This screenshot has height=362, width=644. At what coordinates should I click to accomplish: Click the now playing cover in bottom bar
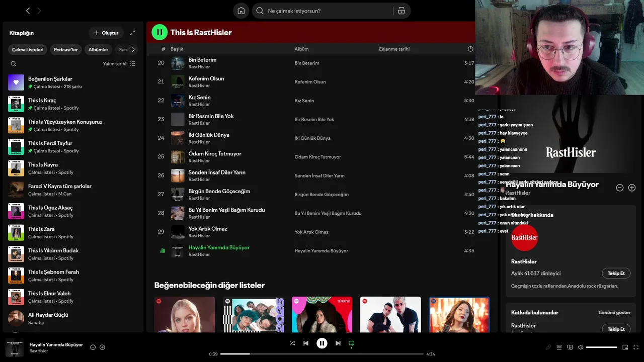coord(15,347)
